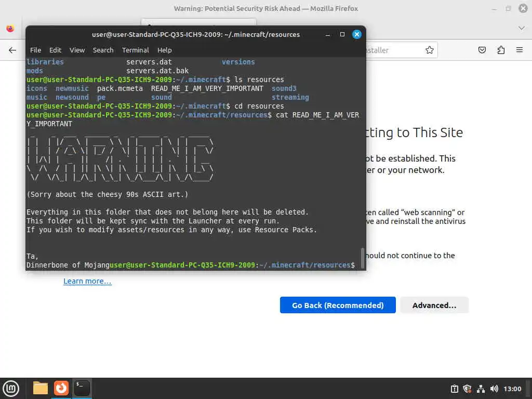Minimize the terminal window
The height and width of the screenshot is (399, 532).
tap(328, 35)
